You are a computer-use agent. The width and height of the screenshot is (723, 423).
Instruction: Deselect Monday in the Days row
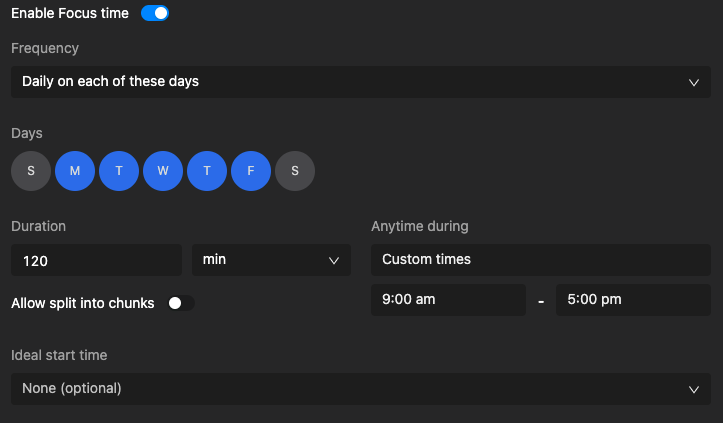75,171
